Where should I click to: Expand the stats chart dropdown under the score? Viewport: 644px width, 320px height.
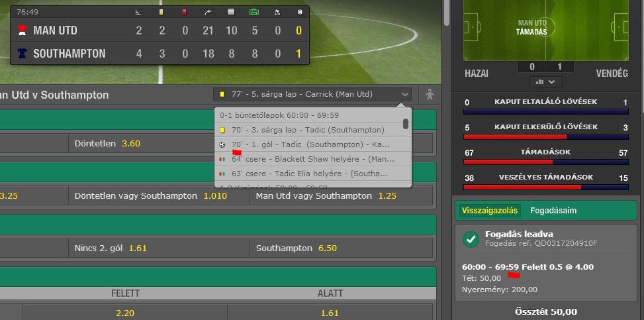(x=545, y=82)
